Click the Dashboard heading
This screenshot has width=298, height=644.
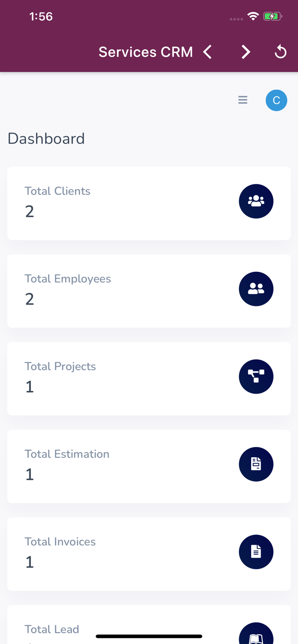click(46, 138)
